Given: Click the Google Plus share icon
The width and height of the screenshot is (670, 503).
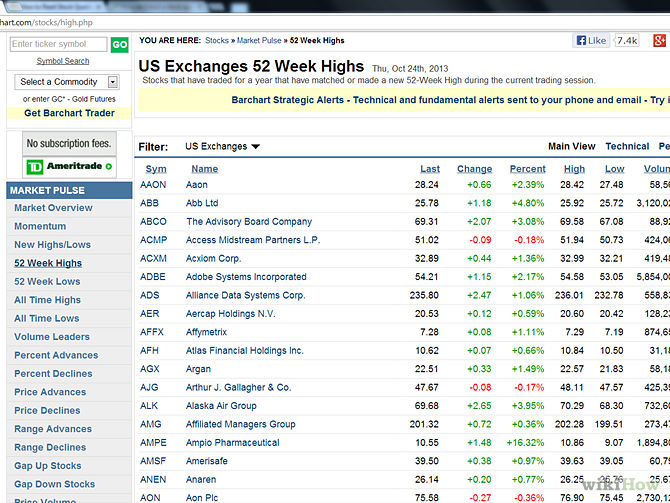Looking at the screenshot, I should tap(658, 41).
